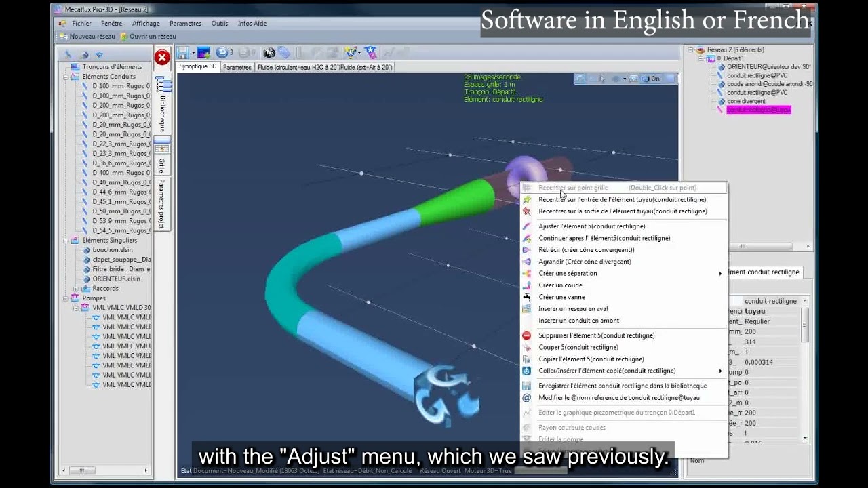This screenshot has width=868, height=488.
Task: Choose Créer un coude menu entry
Action: 560,285
